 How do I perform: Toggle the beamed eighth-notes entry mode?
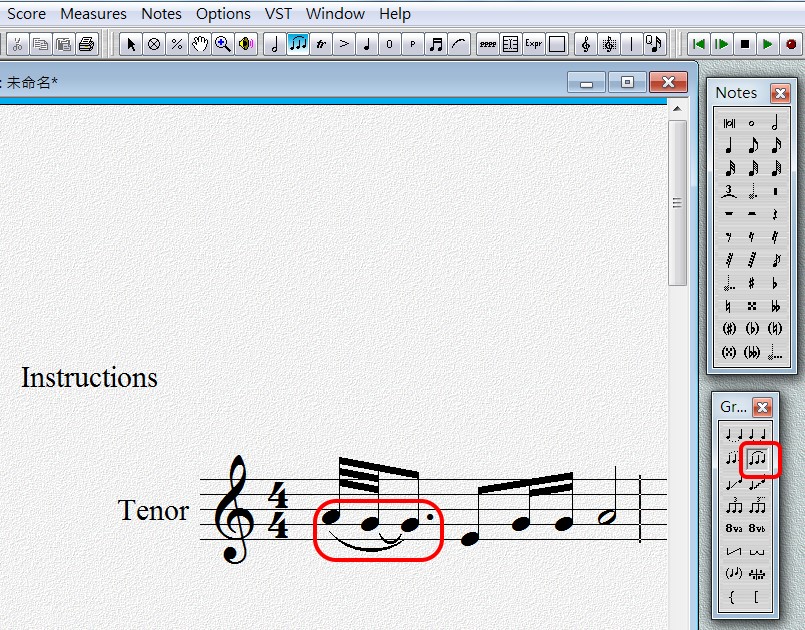click(297, 44)
